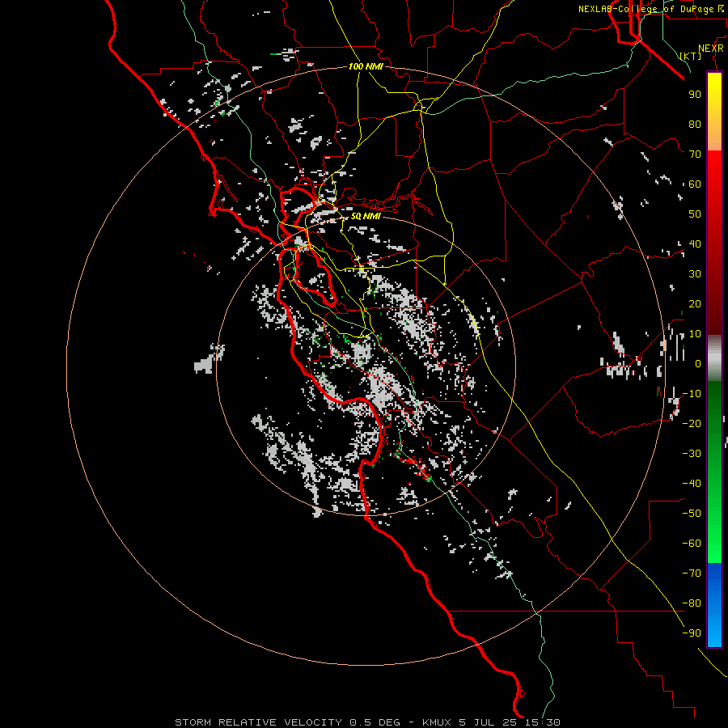Select the -90 value on the velocity scale

pos(692,633)
